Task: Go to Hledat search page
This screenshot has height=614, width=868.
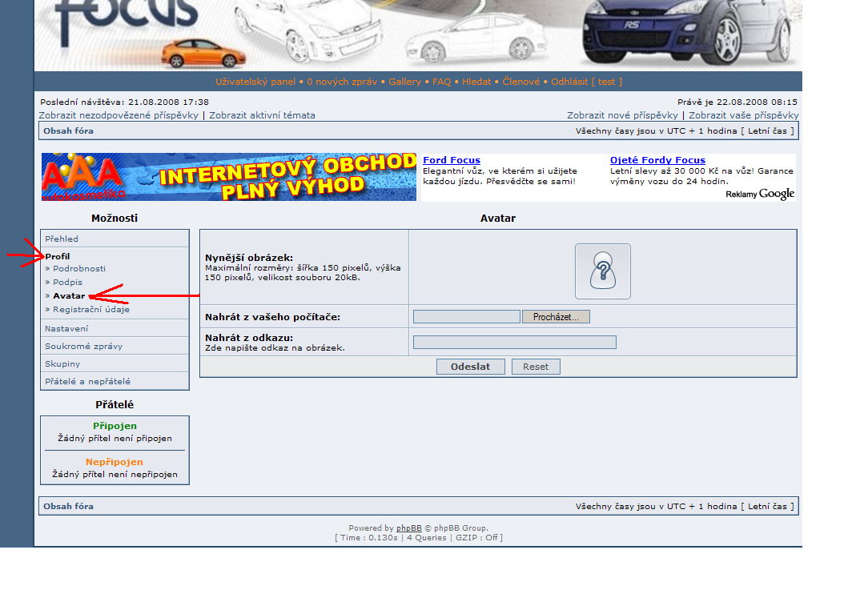Action: click(476, 82)
